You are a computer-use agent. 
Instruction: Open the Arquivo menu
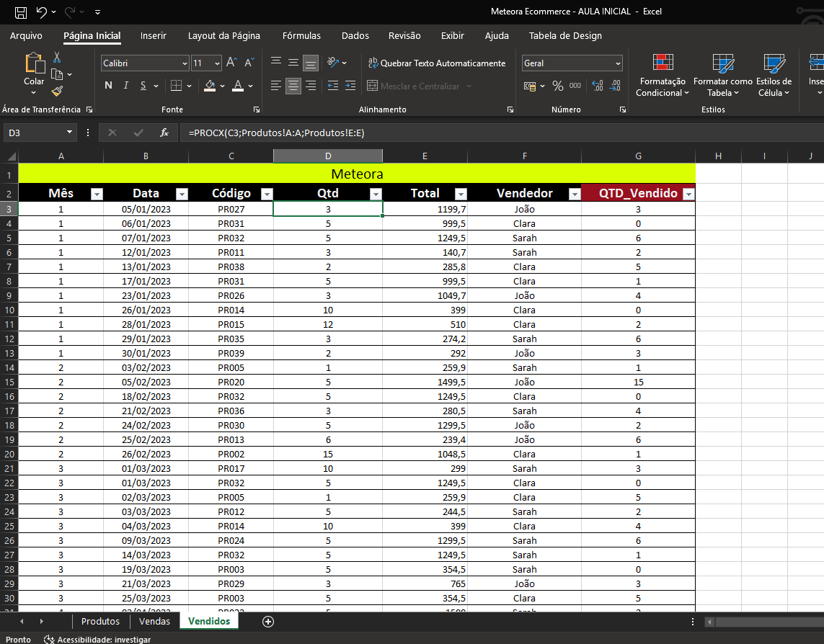pos(26,36)
